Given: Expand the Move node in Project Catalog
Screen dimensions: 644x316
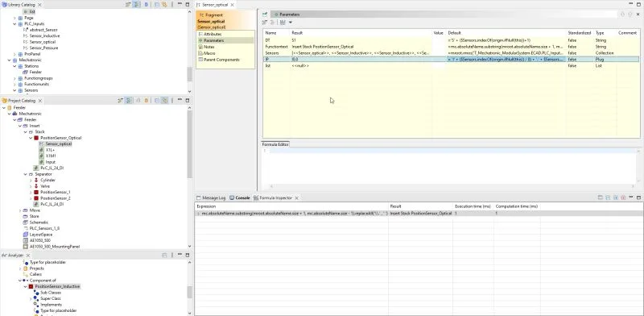Looking at the screenshot, I should pyautogui.click(x=20, y=210).
